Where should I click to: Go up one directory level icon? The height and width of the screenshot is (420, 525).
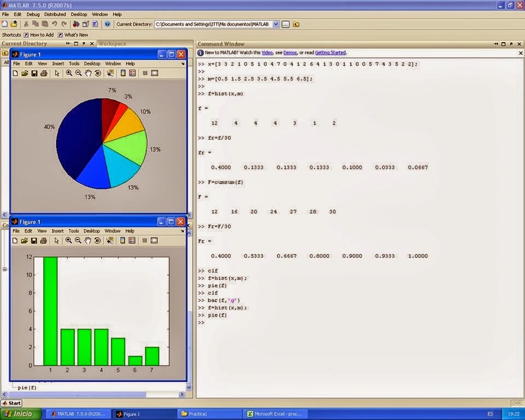tap(296, 24)
